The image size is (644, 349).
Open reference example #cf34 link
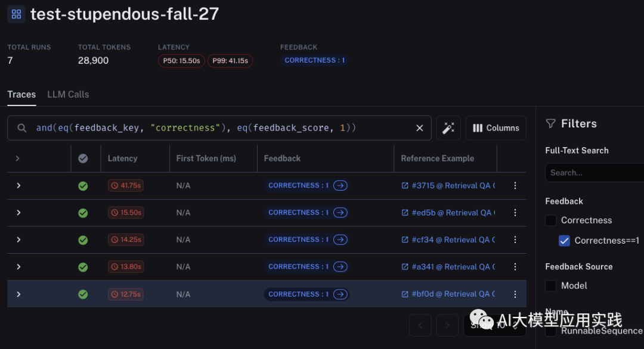pyautogui.click(x=448, y=239)
